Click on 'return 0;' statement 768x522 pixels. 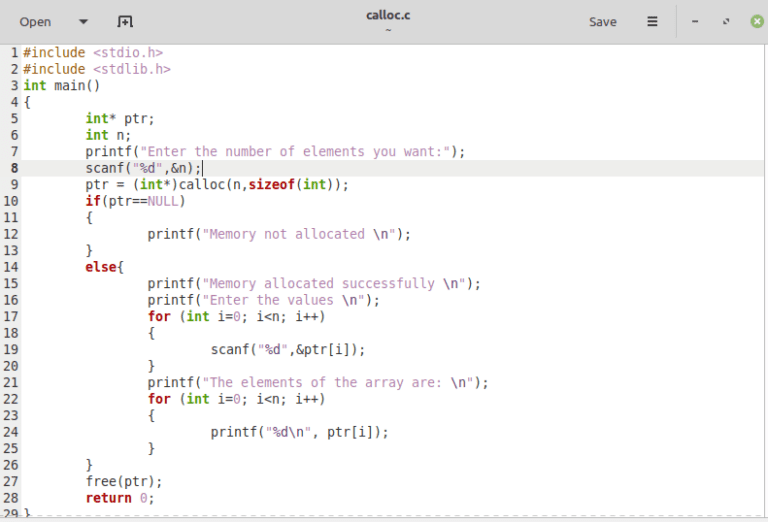pos(120,498)
